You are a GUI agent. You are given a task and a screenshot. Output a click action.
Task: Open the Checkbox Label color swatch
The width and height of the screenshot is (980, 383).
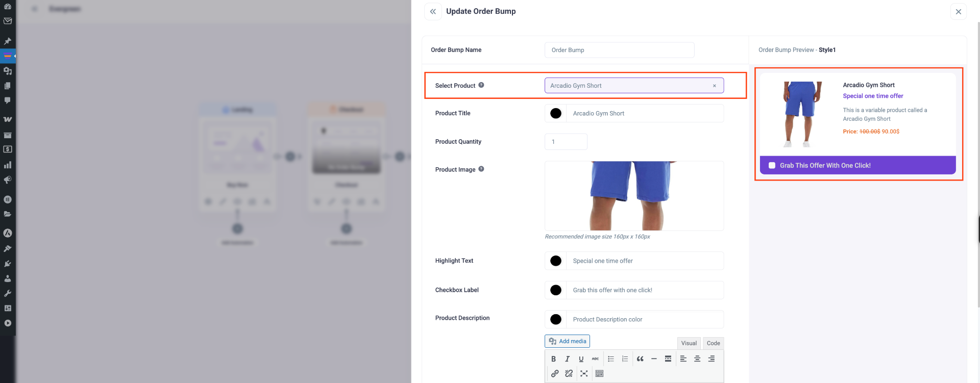pyautogui.click(x=556, y=290)
